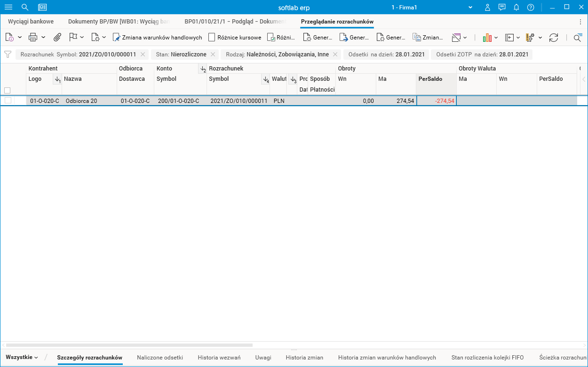Click the horizontal scrollbar thumb

[x=129, y=345]
